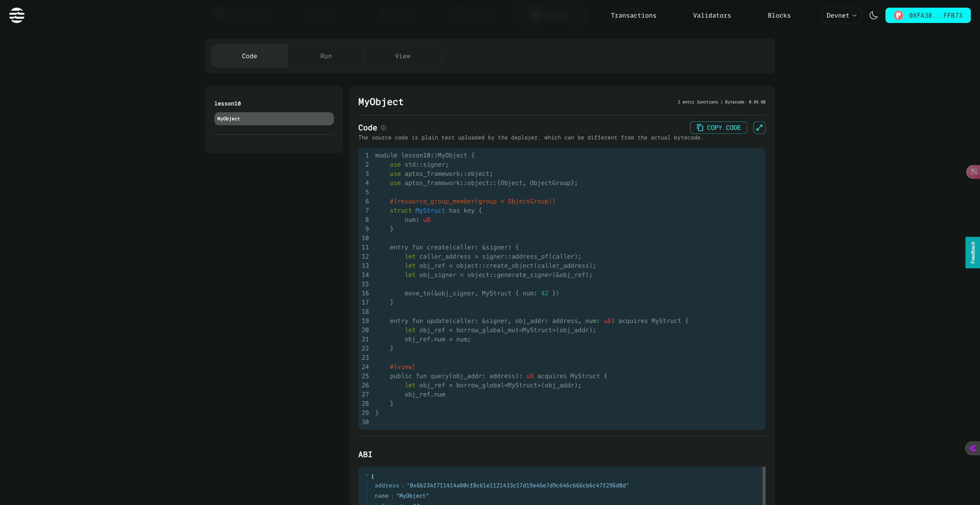Click the ABI section heading
The width and height of the screenshot is (980, 505).
tap(365, 454)
